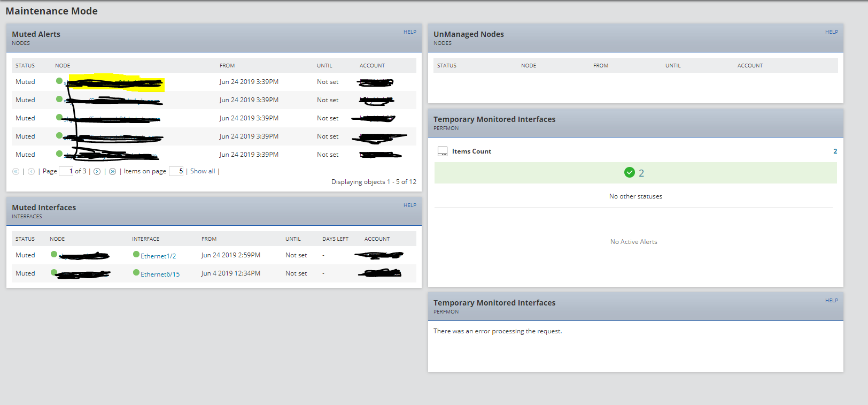The image size is (868, 405).
Task: Click the 'No other statuses' text
Action: pyautogui.click(x=635, y=196)
